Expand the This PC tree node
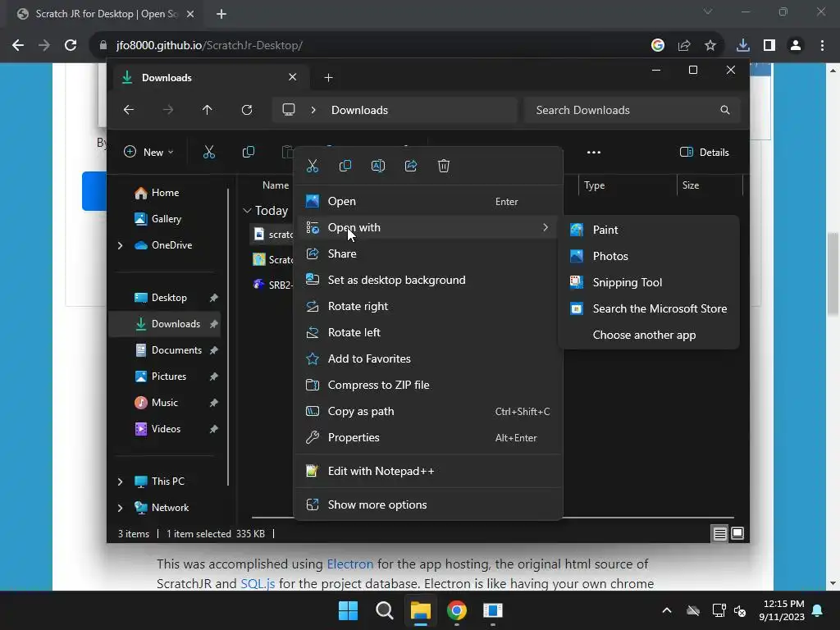This screenshot has width=840, height=630. pyautogui.click(x=120, y=482)
